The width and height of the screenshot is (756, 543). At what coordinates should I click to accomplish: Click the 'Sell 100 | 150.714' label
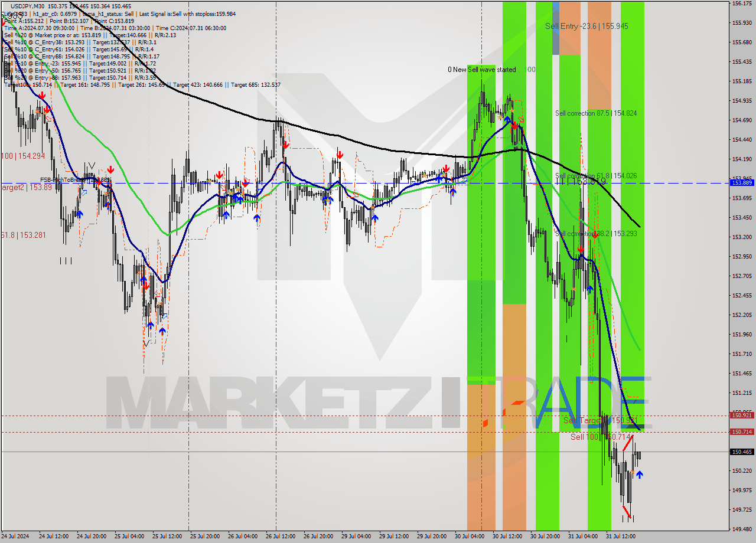(602, 437)
